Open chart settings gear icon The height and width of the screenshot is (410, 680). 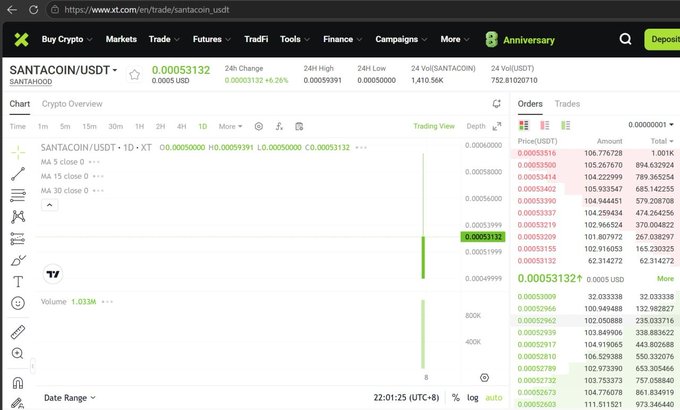click(x=258, y=126)
